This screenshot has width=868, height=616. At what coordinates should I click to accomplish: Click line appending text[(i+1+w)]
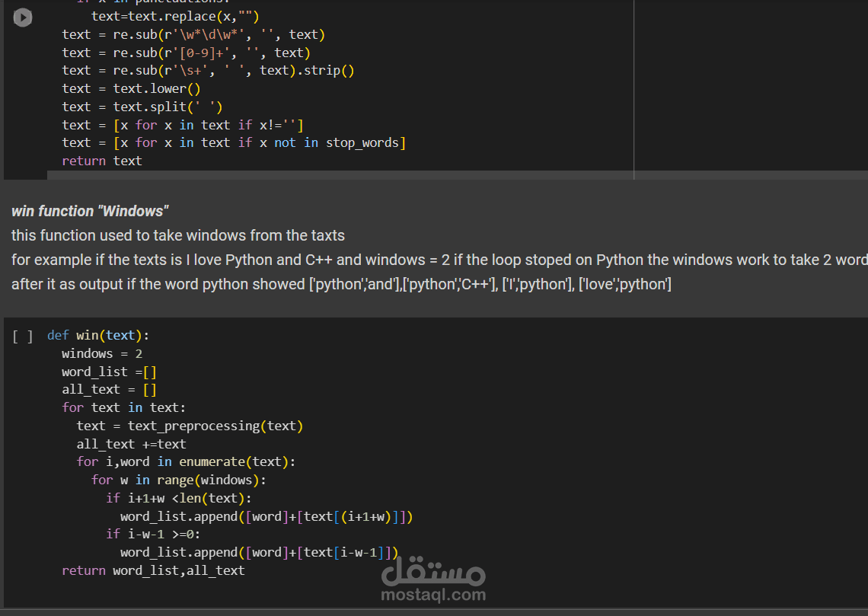tap(266, 517)
